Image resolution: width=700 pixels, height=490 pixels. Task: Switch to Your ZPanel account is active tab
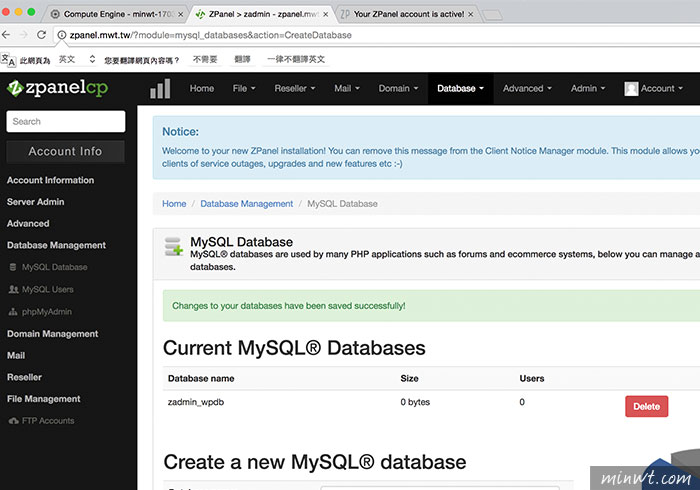click(408, 14)
